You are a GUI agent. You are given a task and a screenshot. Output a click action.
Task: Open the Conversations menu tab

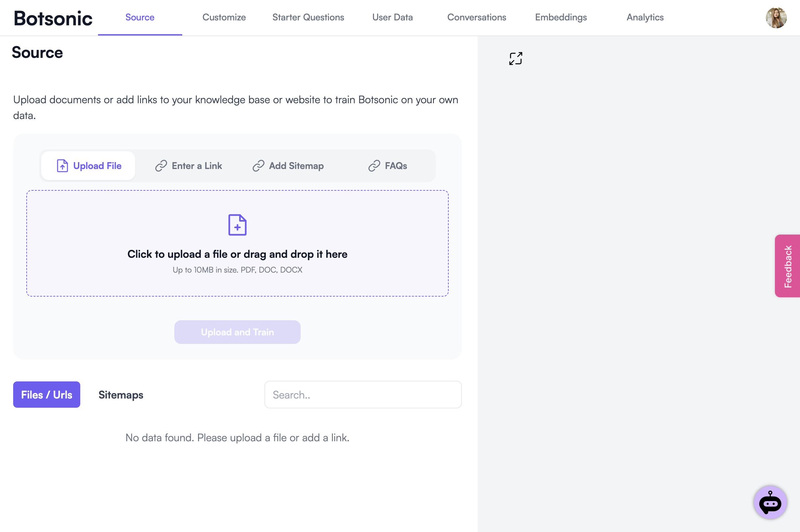tap(477, 17)
